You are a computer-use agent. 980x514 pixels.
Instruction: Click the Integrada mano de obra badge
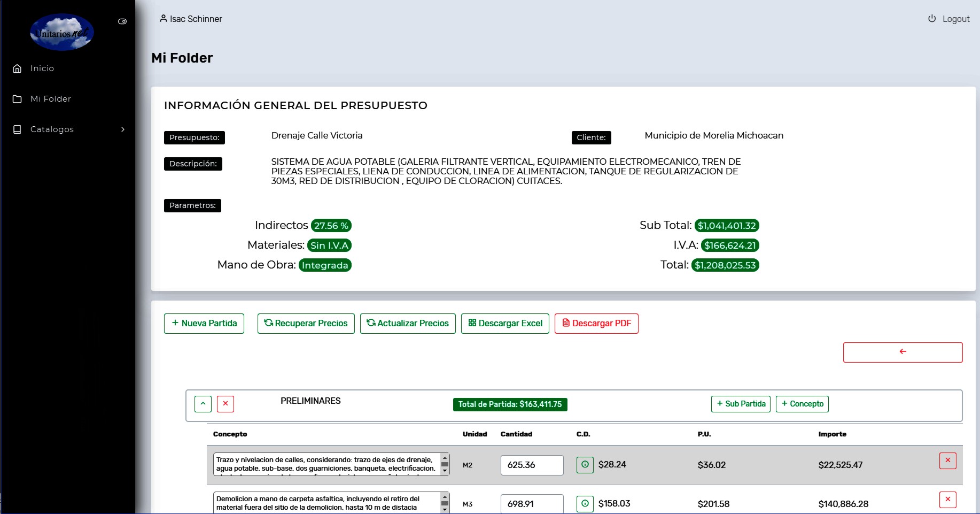(325, 265)
